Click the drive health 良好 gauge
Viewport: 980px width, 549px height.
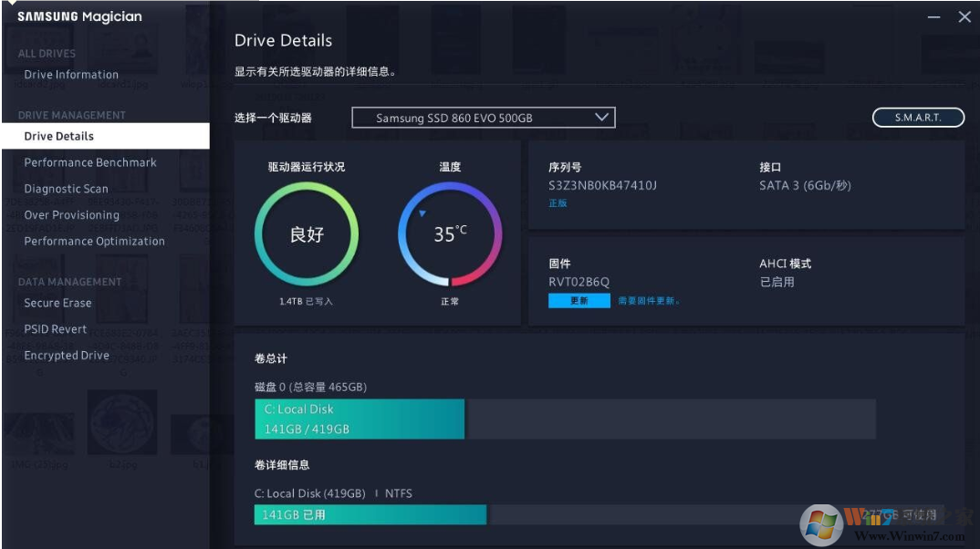pyautogui.click(x=307, y=234)
